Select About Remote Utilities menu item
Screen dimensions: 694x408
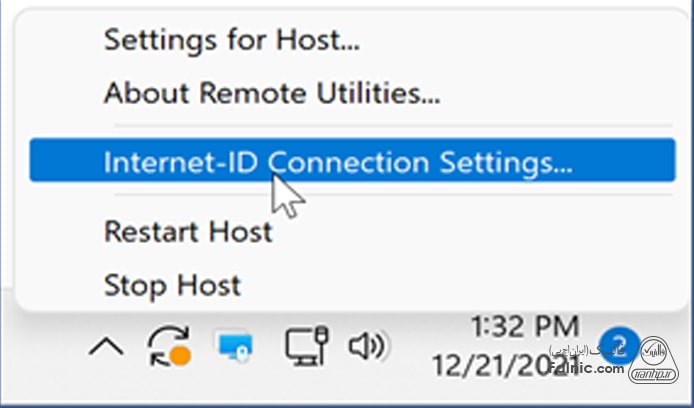[272, 95]
